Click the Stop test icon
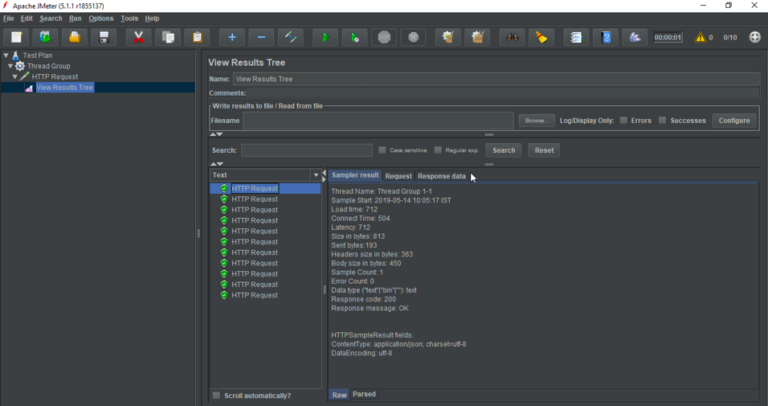Image resolution: width=768 pixels, height=406 pixels. click(384, 37)
